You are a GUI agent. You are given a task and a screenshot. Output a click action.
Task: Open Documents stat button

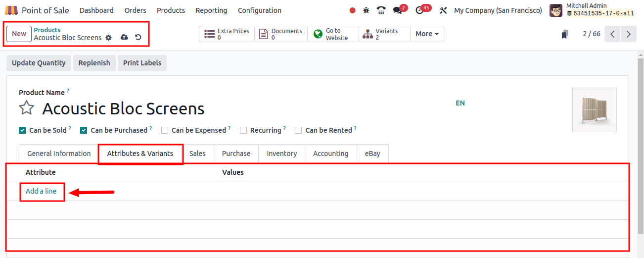(281, 34)
